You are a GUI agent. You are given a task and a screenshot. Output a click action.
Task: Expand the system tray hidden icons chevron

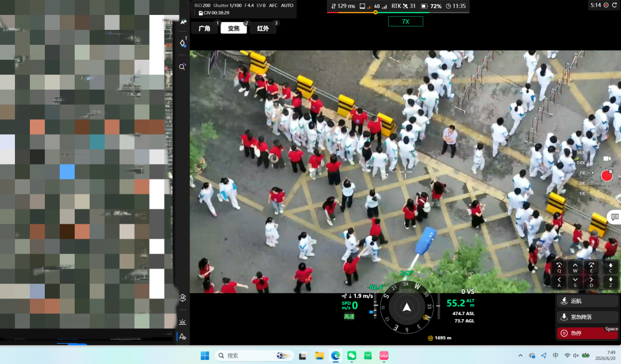[520, 356]
